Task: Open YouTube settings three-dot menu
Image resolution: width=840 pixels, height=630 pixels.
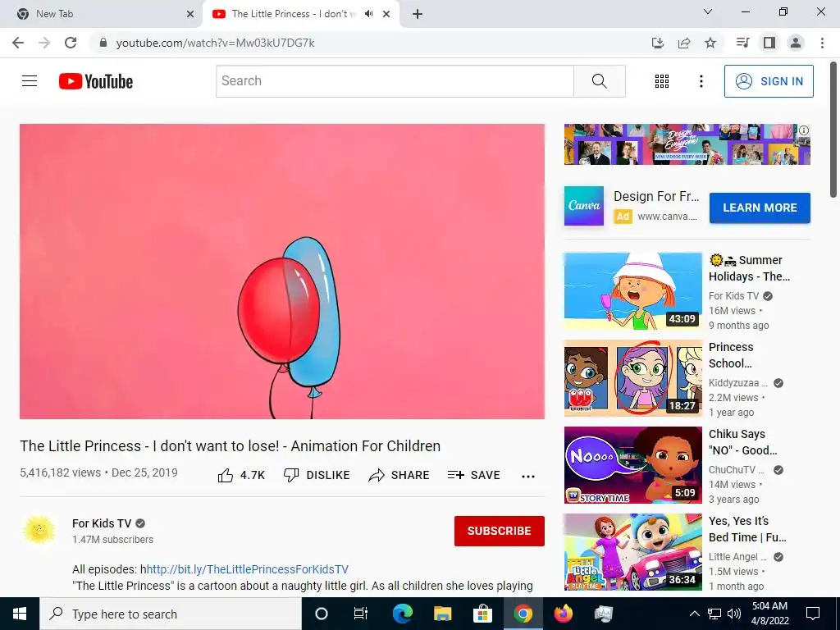Action: coord(701,81)
